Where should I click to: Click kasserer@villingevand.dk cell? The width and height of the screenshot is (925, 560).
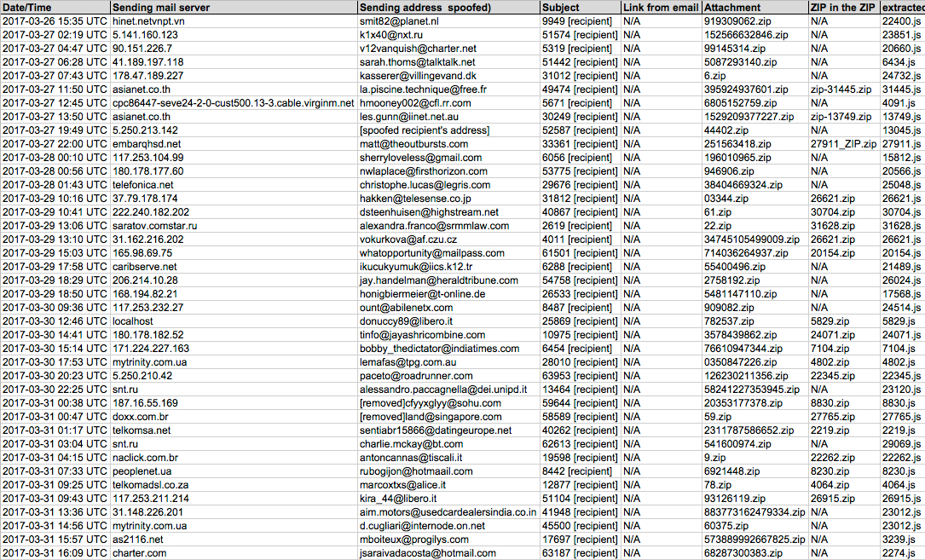click(448, 76)
